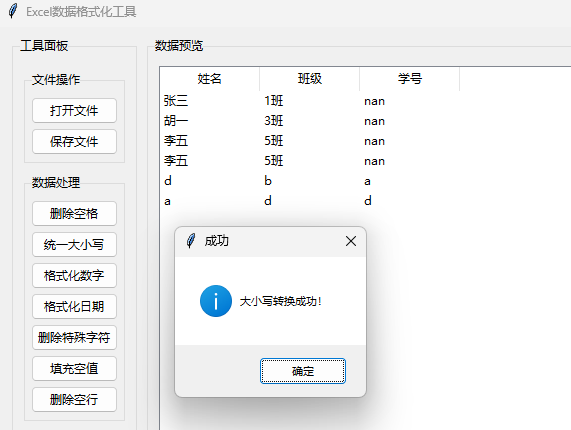Click the 删除空行 button
The image size is (571, 430).
pyautogui.click(x=74, y=399)
